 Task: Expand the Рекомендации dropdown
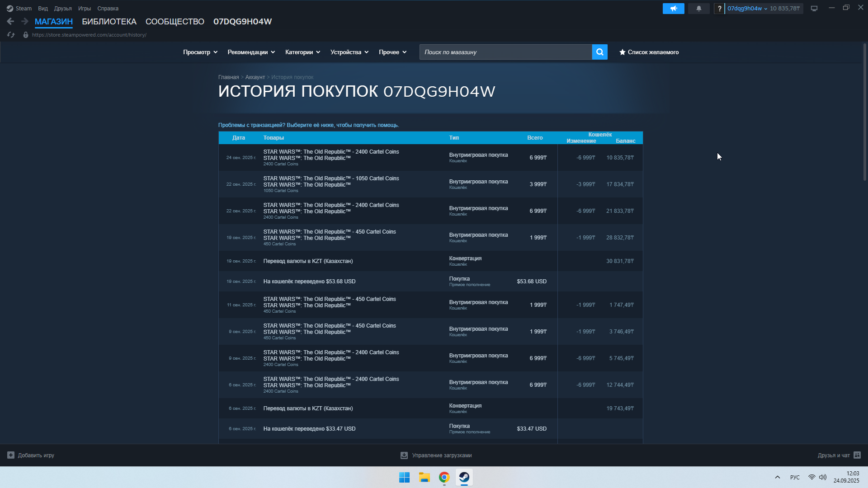[x=251, y=52]
